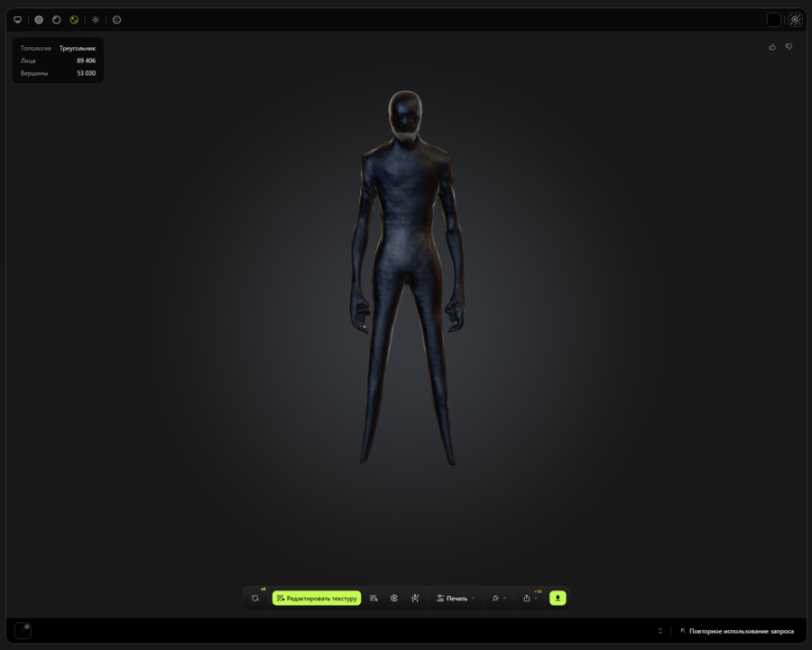Screen dimensions: 812x650
Task: Click the striped texture tool icon
Action: [374, 599]
